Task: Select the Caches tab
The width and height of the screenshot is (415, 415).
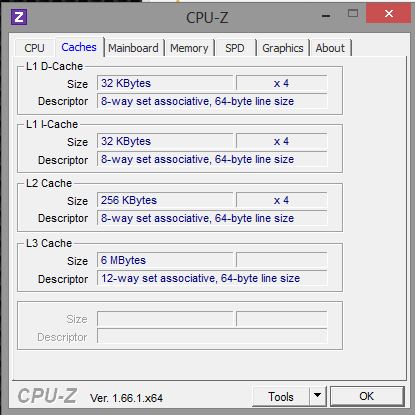Action: 79,47
